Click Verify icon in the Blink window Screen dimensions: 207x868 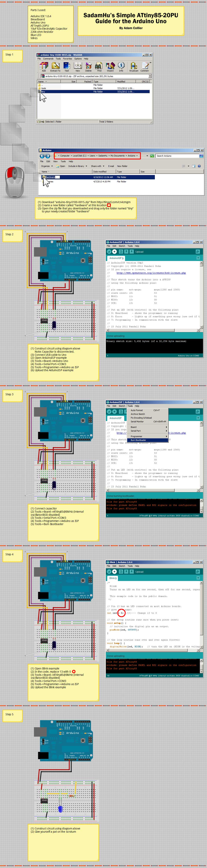click(109, 571)
